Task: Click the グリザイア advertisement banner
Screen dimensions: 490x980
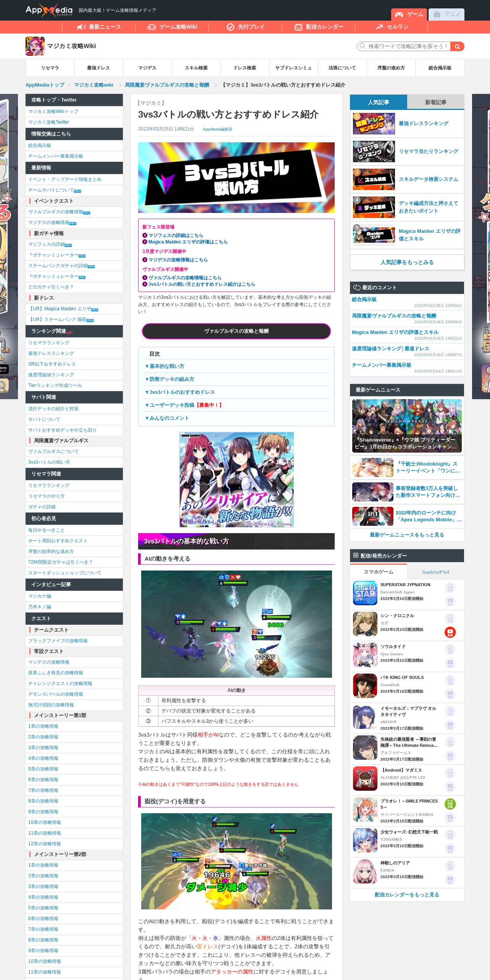Action: click(237, 480)
